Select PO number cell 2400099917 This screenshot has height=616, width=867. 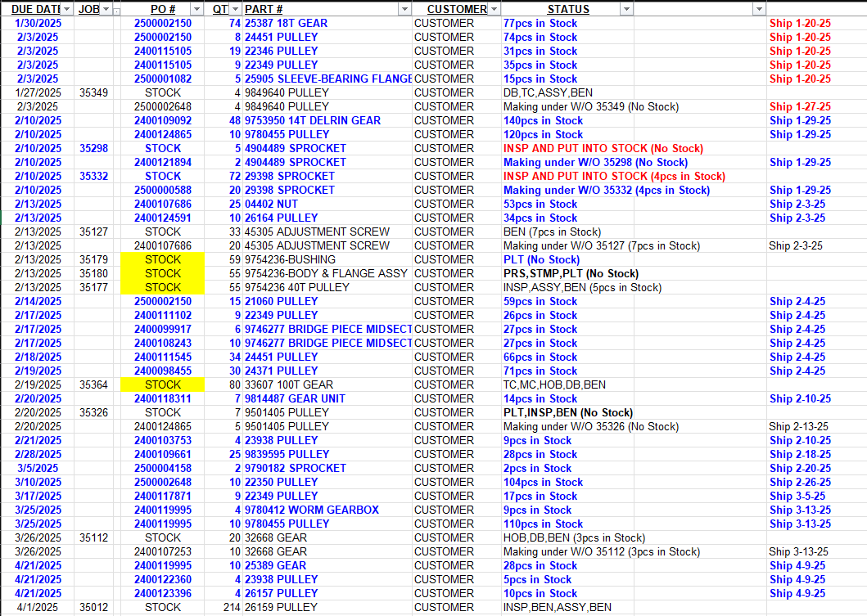click(x=163, y=330)
